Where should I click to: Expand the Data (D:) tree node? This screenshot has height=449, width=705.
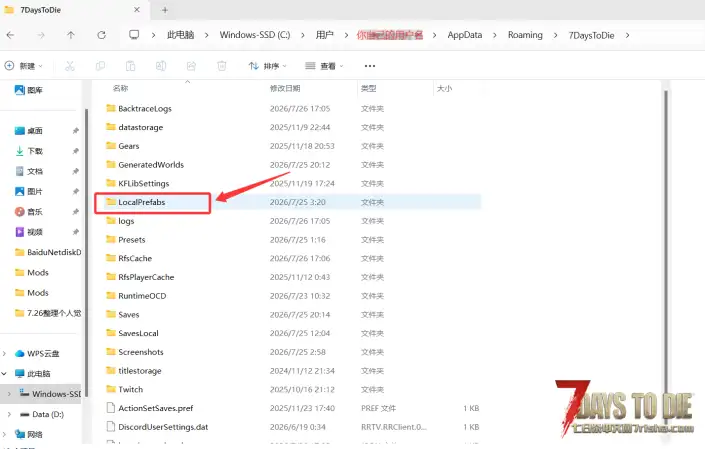click(9, 414)
